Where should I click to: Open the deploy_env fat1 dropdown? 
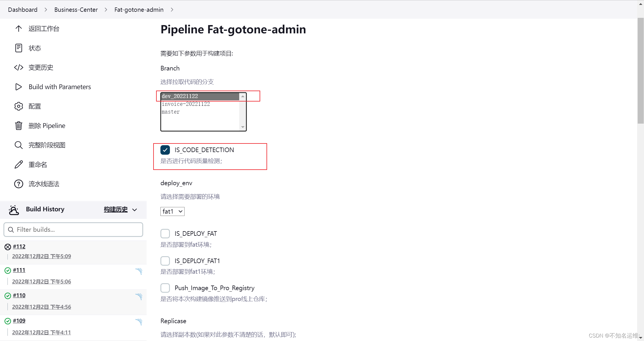pyautogui.click(x=172, y=211)
